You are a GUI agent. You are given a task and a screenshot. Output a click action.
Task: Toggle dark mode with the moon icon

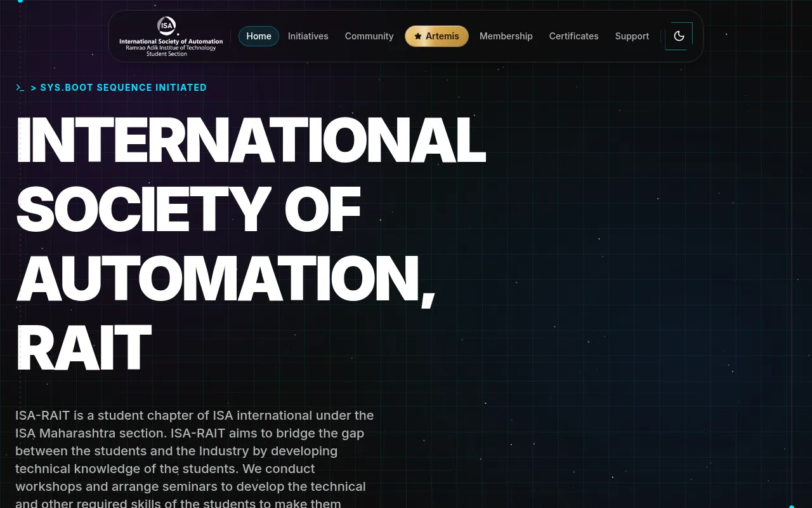click(679, 36)
